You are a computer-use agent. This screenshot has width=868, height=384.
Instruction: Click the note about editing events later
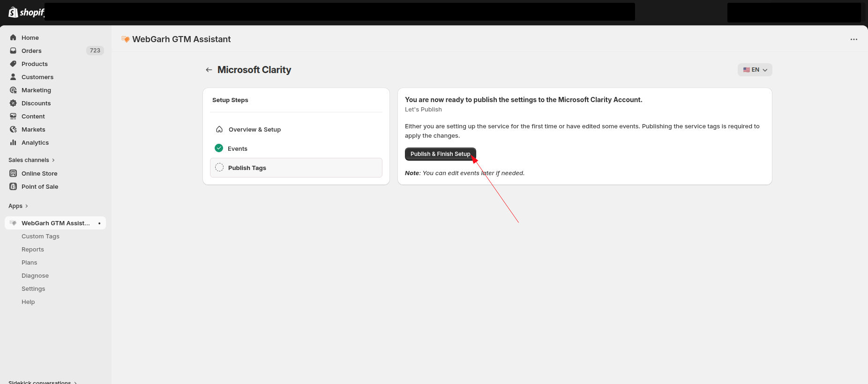464,173
